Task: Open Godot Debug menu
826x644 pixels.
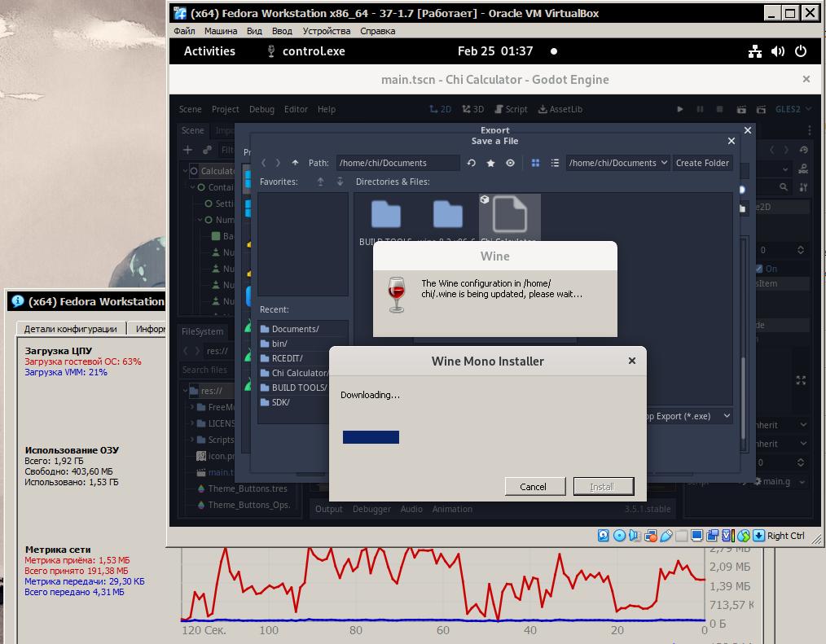Action: pyautogui.click(x=261, y=110)
